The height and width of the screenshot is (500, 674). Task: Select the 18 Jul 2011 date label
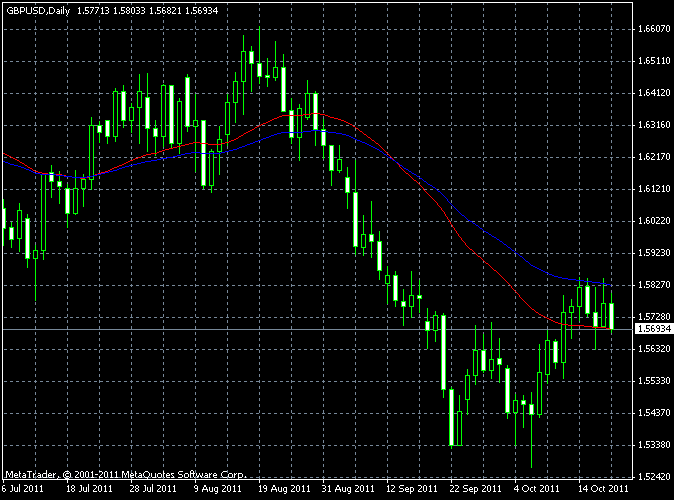pyautogui.click(x=90, y=490)
